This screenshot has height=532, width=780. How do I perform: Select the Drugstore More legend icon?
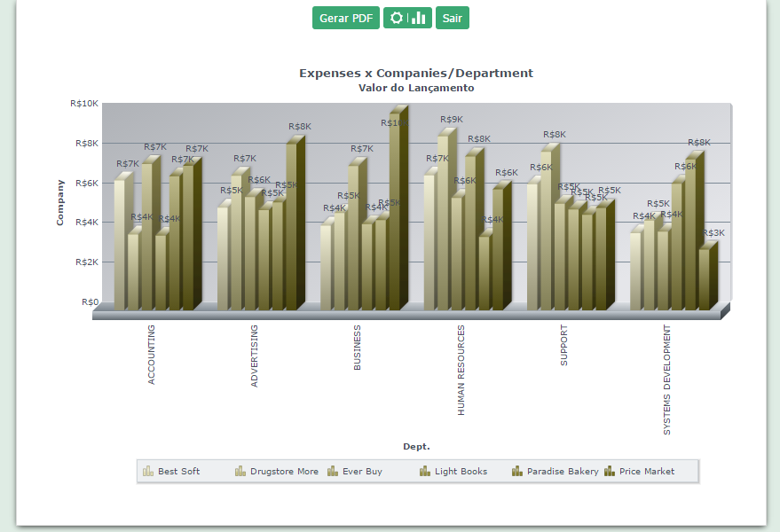[240, 472]
